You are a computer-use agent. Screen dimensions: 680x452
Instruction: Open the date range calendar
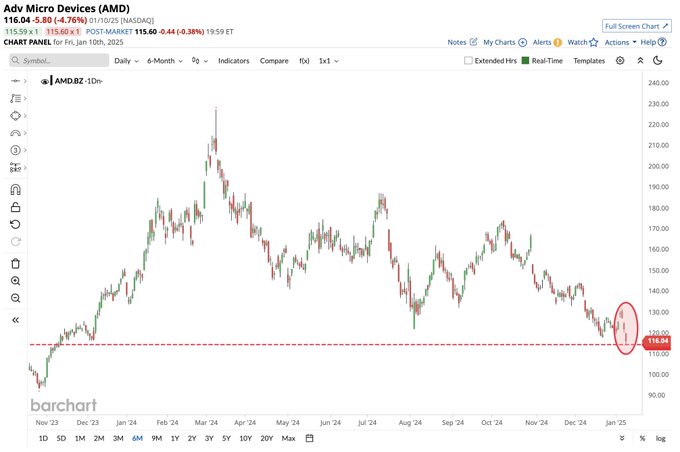[309, 438]
